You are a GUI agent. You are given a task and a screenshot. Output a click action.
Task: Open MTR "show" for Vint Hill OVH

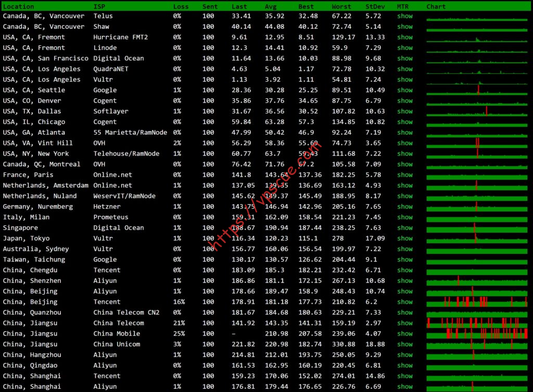[x=405, y=143]
